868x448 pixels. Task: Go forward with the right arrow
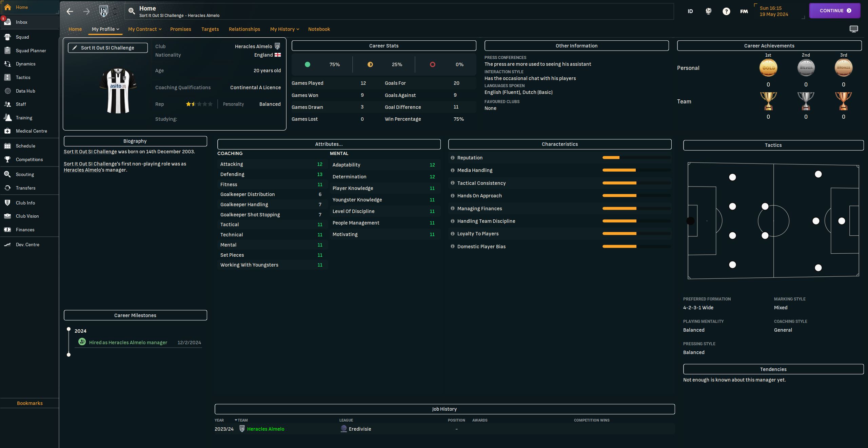pos(86,12)
